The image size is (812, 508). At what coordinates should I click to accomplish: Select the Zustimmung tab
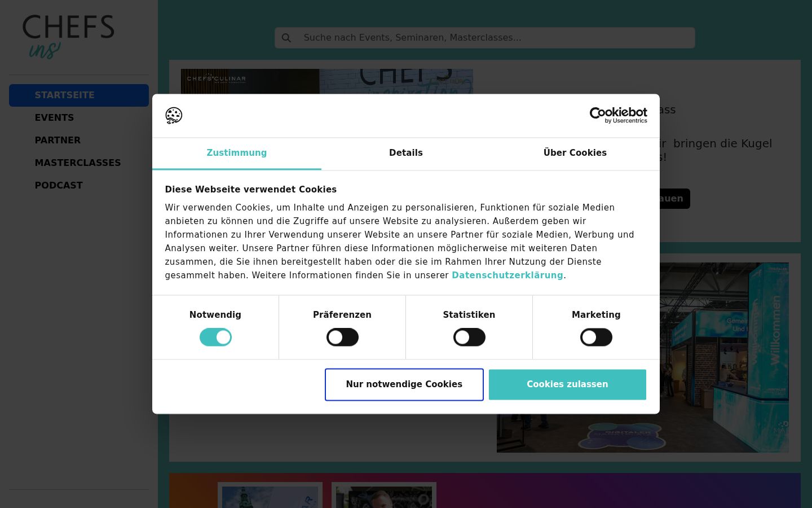(x=237, y=153)
